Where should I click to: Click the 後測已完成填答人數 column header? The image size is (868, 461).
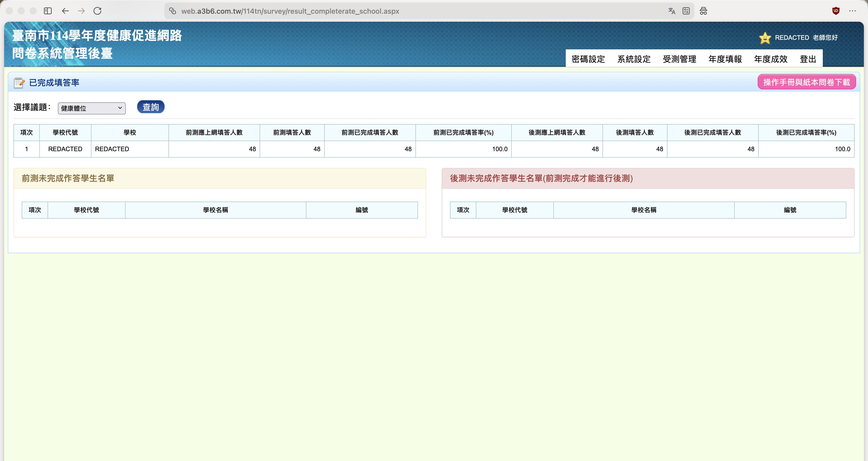click(713, 133)
